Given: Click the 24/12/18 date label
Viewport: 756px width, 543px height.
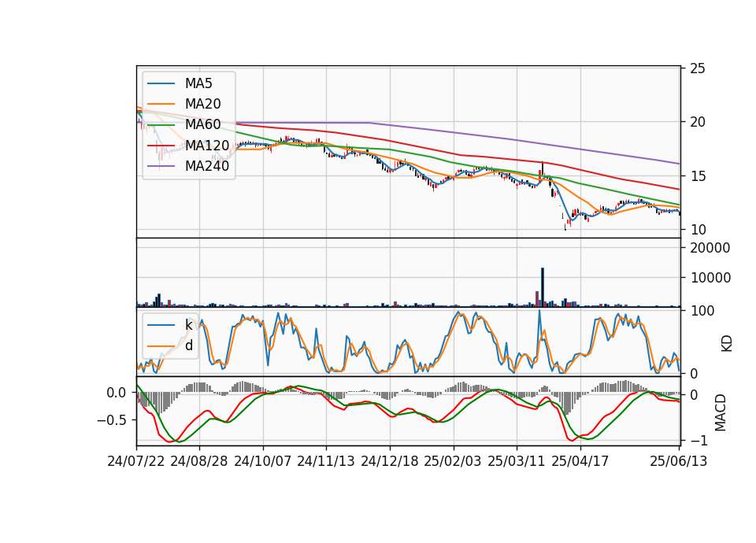Looking at the screenshot, I should pyautogui.click(x=390, y=461).
